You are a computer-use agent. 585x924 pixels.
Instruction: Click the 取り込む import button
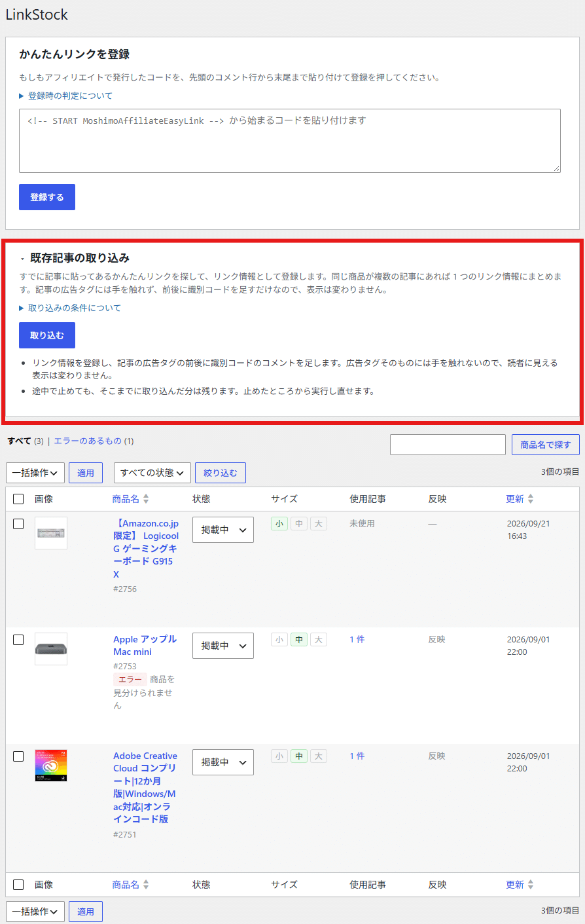pyautogui.click(x=47, y=335)
